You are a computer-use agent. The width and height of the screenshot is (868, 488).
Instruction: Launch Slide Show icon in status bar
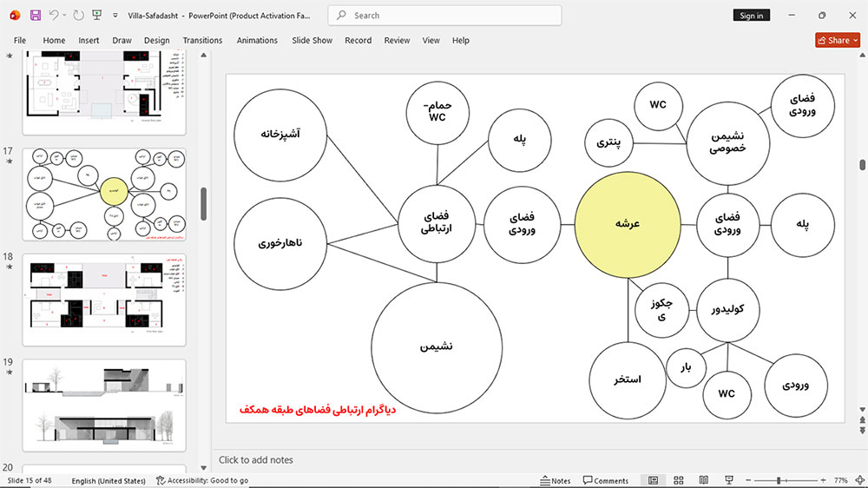click(x=729, y=480)
